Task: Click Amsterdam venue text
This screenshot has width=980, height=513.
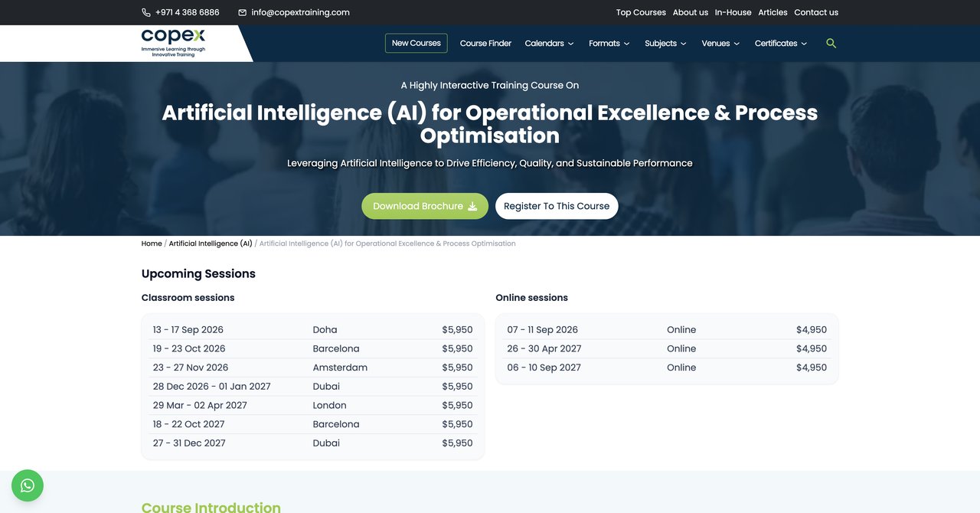Action: pos(340,368)
